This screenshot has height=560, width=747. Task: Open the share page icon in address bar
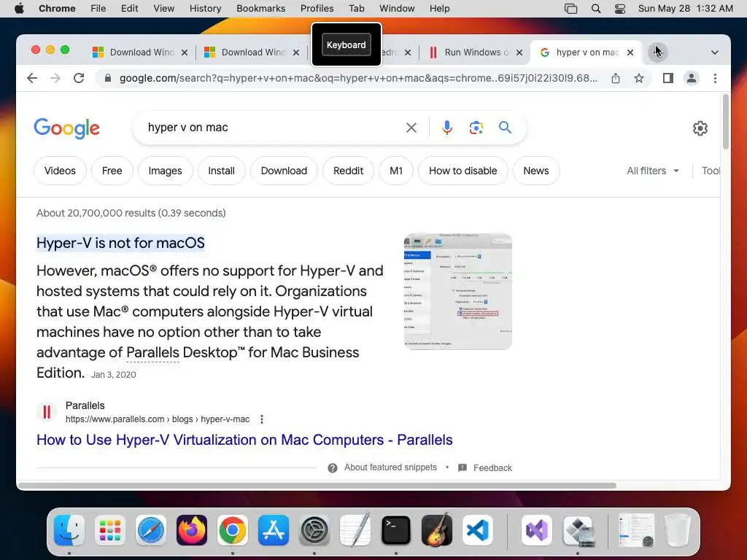(x=616, y=78)
